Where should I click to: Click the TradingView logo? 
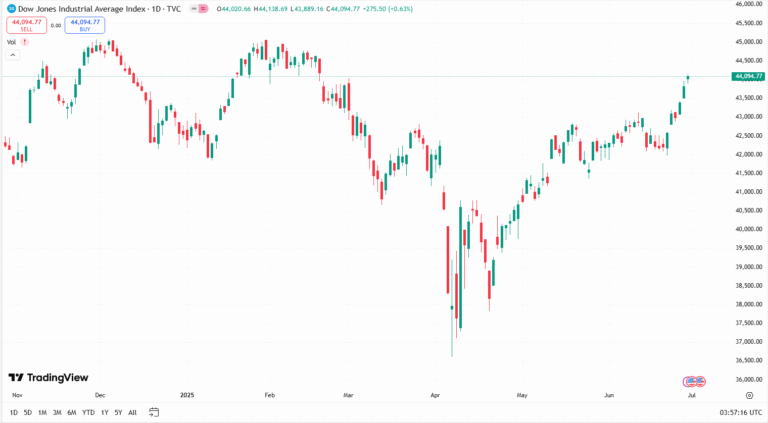[48, 377]
